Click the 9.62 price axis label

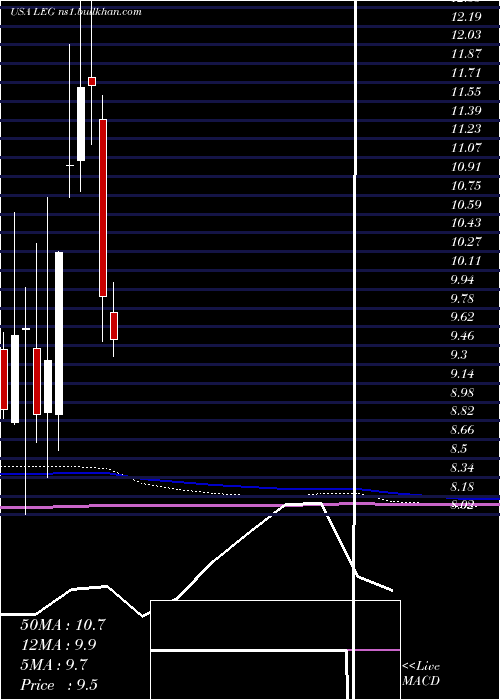[x=462, y=317]
